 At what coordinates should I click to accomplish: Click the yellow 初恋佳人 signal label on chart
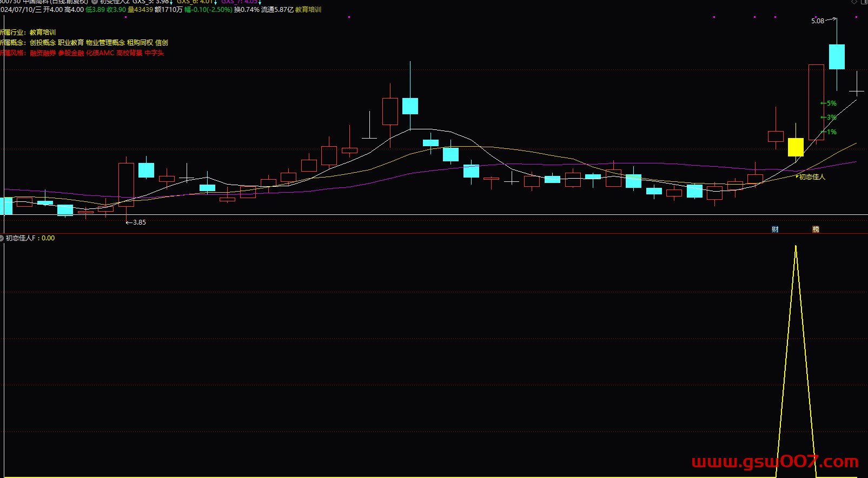tap(812, 177)
